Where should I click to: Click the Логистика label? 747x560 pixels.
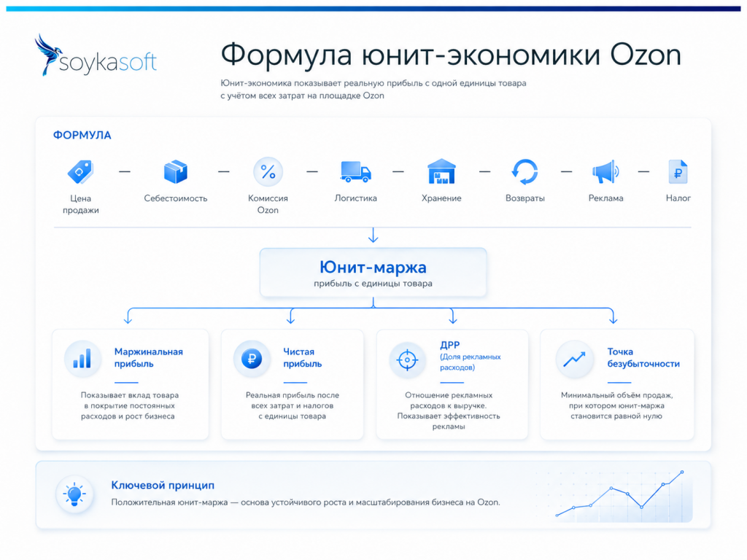[x=355, y=198]
